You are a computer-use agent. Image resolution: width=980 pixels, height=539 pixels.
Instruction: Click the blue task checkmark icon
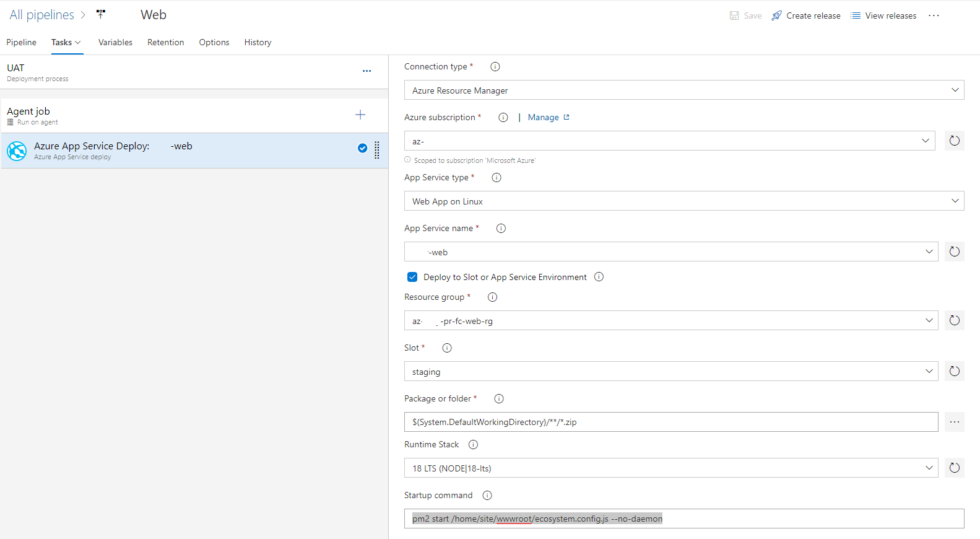(x=362, y=148)
